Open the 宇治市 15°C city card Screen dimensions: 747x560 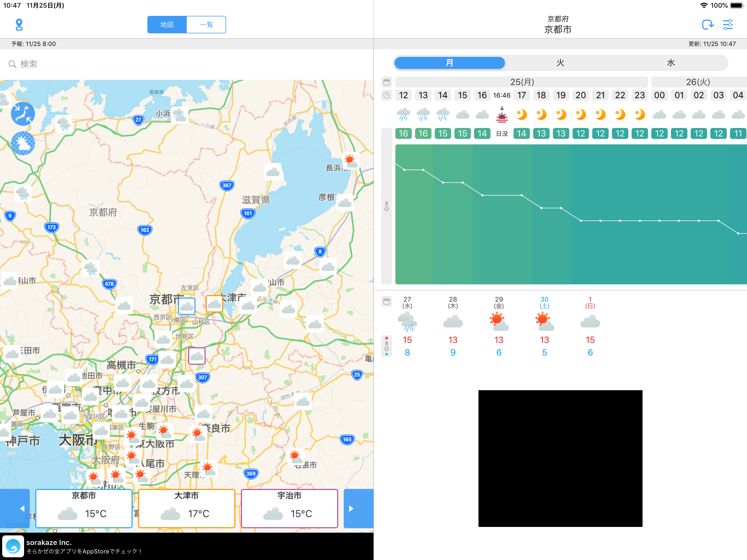click(289, 508)
